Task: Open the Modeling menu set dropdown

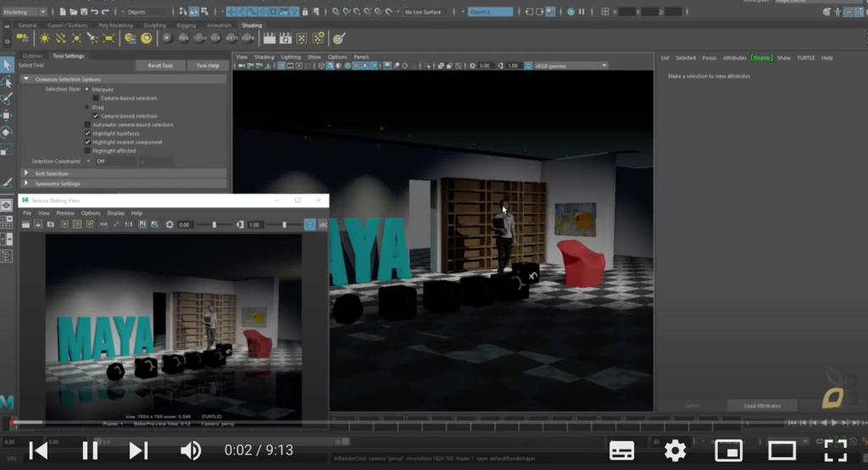Action: click(24, 12)
